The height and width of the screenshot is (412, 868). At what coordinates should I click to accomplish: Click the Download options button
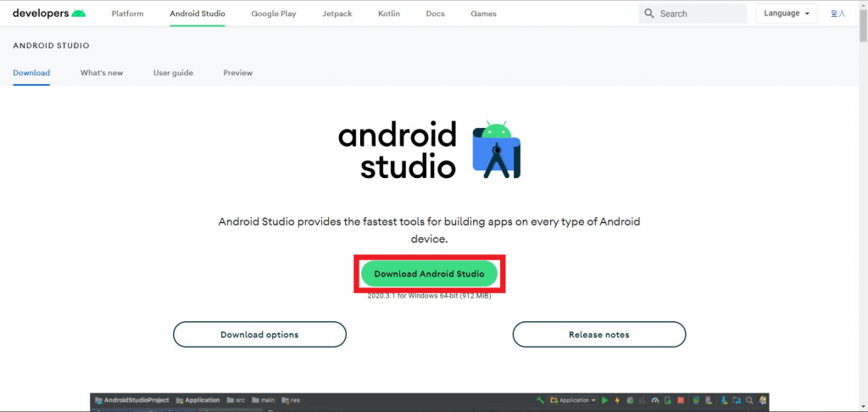(x=259, y=335)
